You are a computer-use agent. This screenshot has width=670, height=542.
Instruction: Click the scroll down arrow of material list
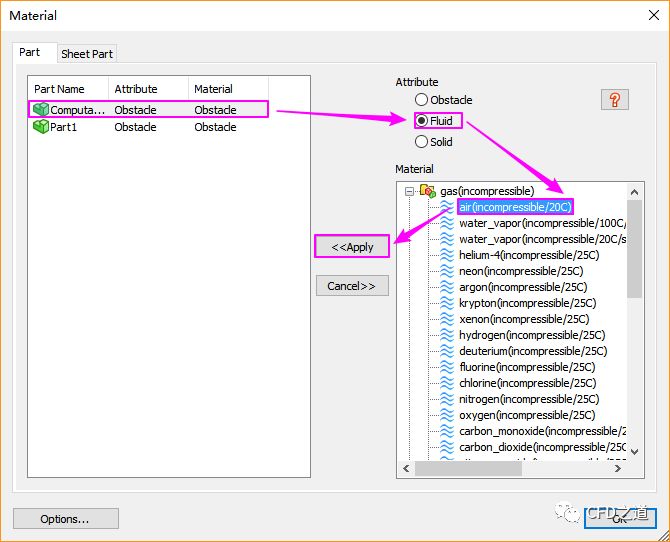point(635,452)
